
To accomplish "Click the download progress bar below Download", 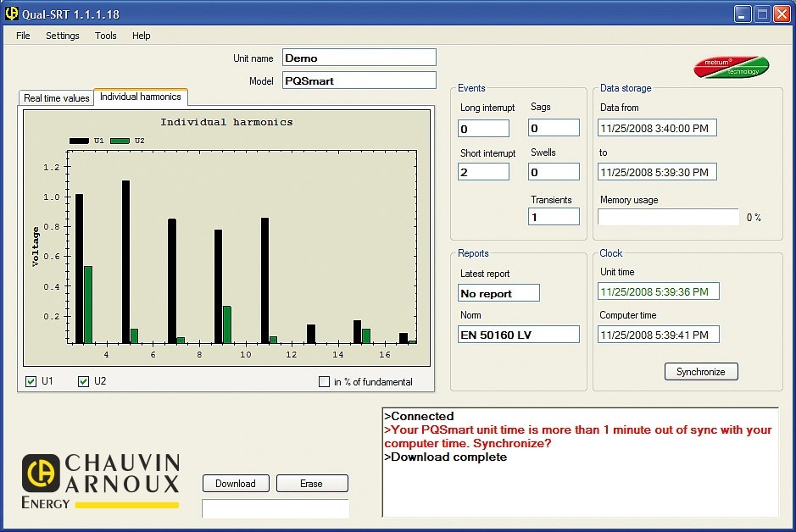I will click(x=276, y=508).
